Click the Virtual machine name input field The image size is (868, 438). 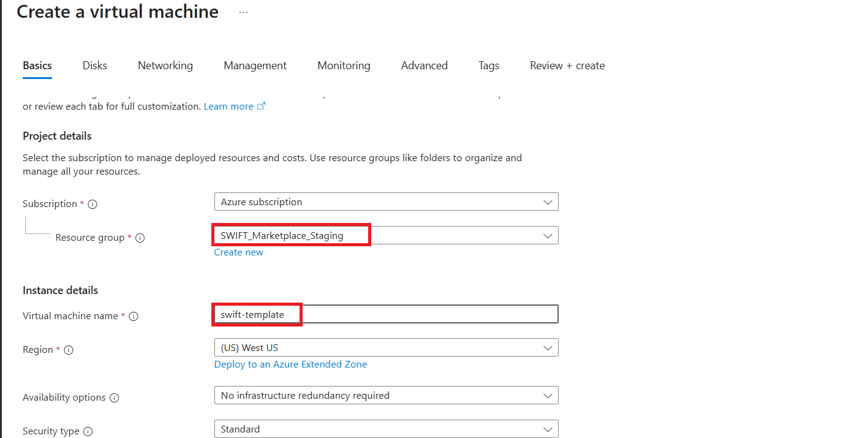coord(386,314)
